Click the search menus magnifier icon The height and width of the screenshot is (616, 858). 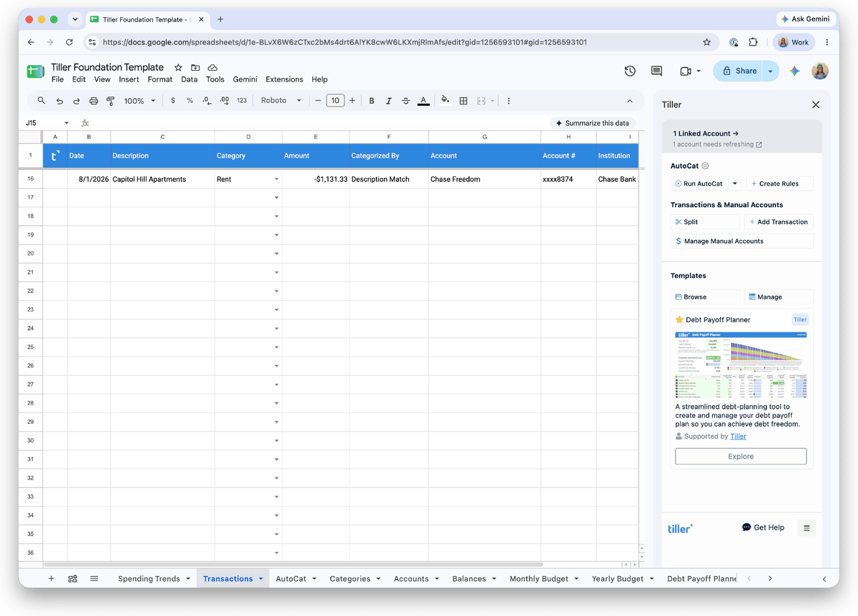(41, 101)
